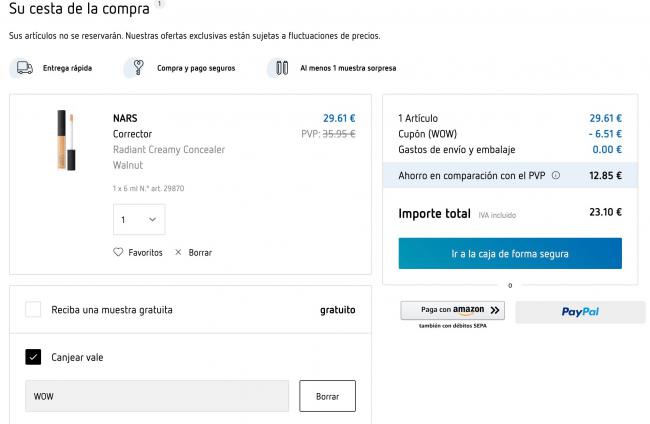Click the cart item count badge
This screenshot has width=650, height=424.
pyautogui.click(x=160, y=4)
